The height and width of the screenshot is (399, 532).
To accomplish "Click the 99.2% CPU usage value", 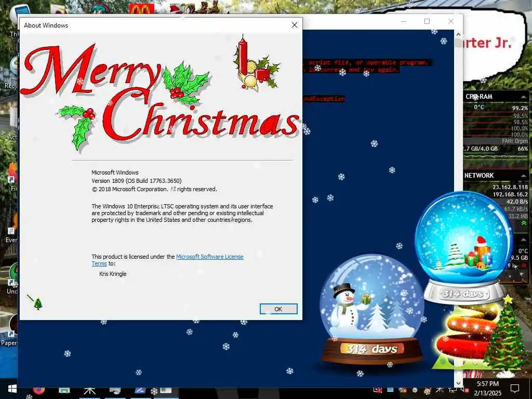I will (520, 108).
